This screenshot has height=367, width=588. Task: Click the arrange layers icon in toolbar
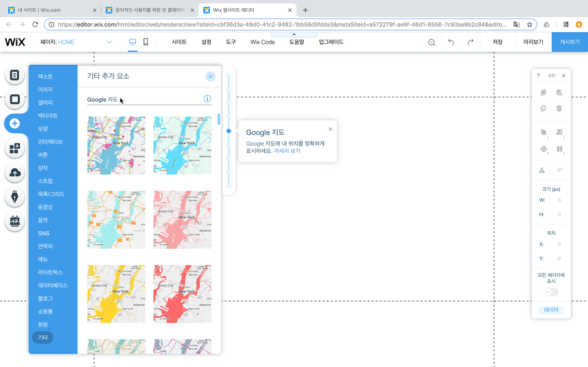(544, 132)
